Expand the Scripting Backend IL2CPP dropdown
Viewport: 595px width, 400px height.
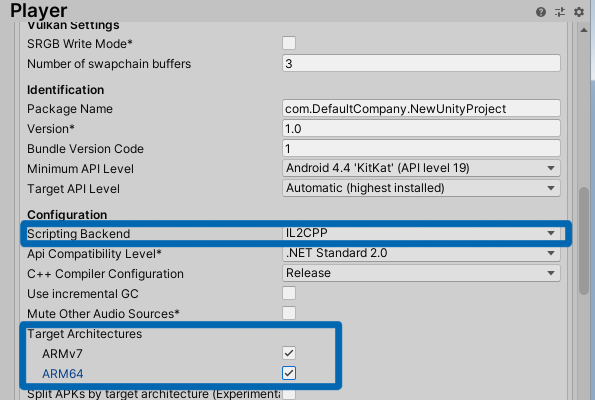[421, 233]
